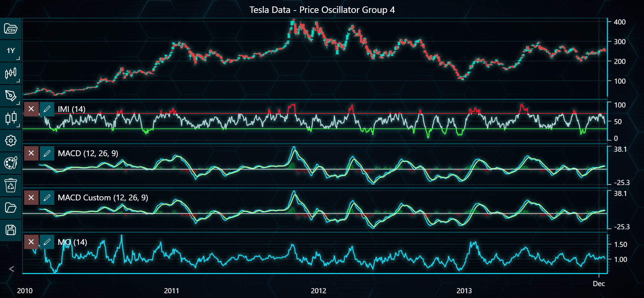This screenshot has width=644, height=298.
Task: Click the 50 value on IMI axis
Action: pyautogui.click(x=618, y=122)
